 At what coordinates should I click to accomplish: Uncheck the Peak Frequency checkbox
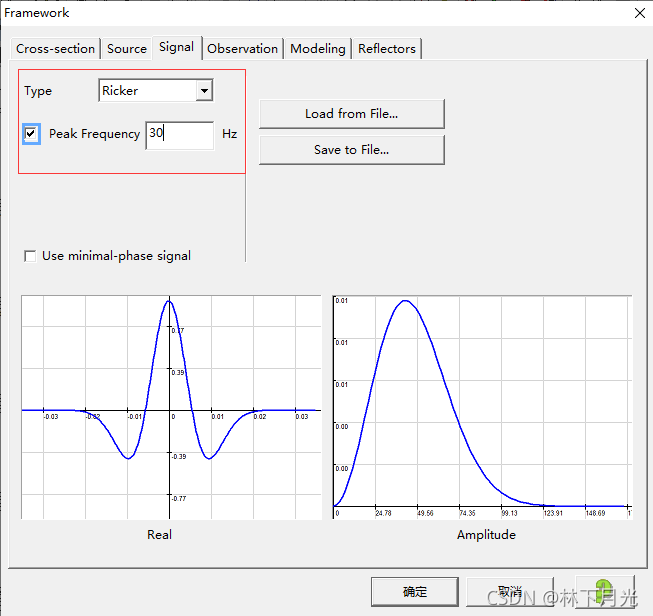point(31,134)
